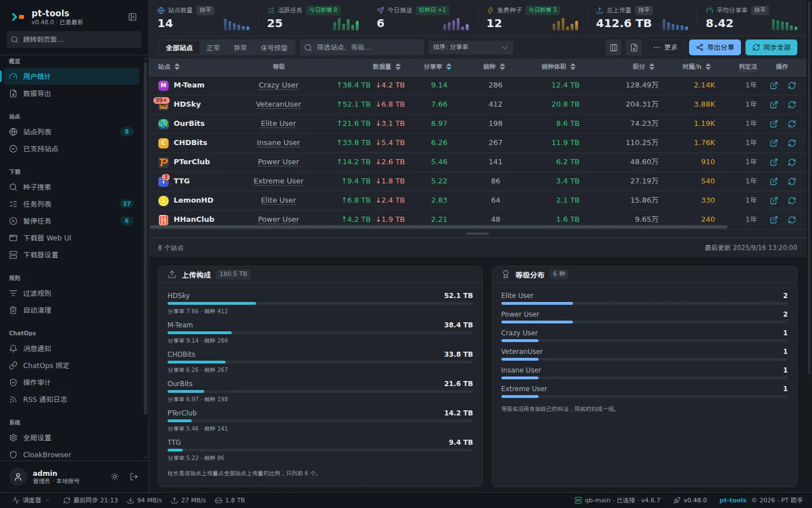Switch to 全部站点 tab

[179, 47]
